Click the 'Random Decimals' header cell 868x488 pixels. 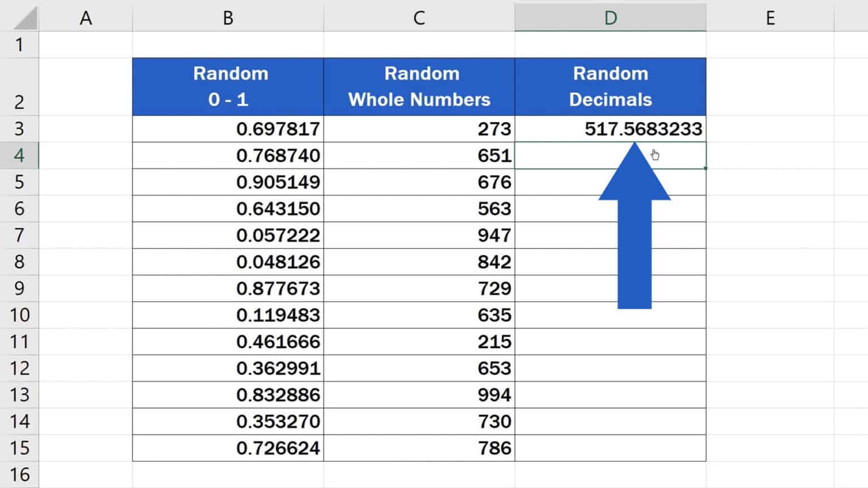610,87
